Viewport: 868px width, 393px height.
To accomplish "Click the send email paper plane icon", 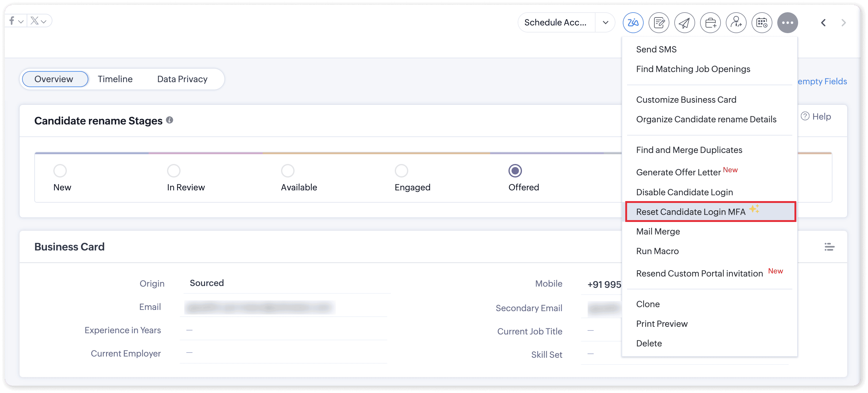I will tap(684, 23).
